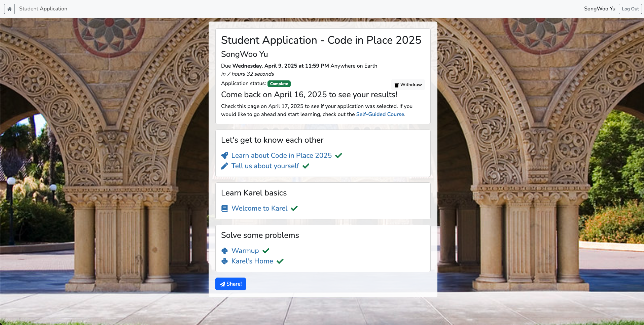Click the trash icon on Withdraw
The height and width of the screenshot is (325, 644).
click(396, 85)
